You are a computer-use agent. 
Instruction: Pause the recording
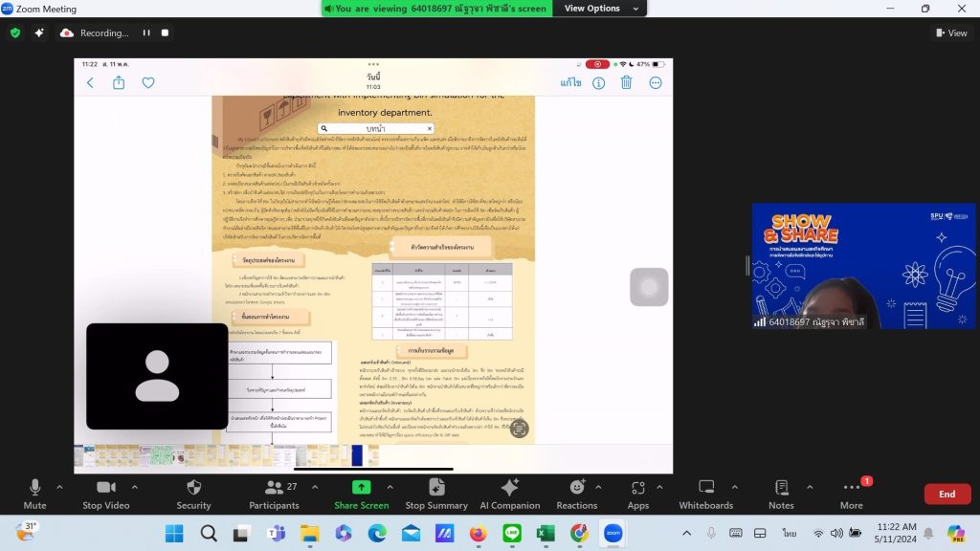pos(146,33)
